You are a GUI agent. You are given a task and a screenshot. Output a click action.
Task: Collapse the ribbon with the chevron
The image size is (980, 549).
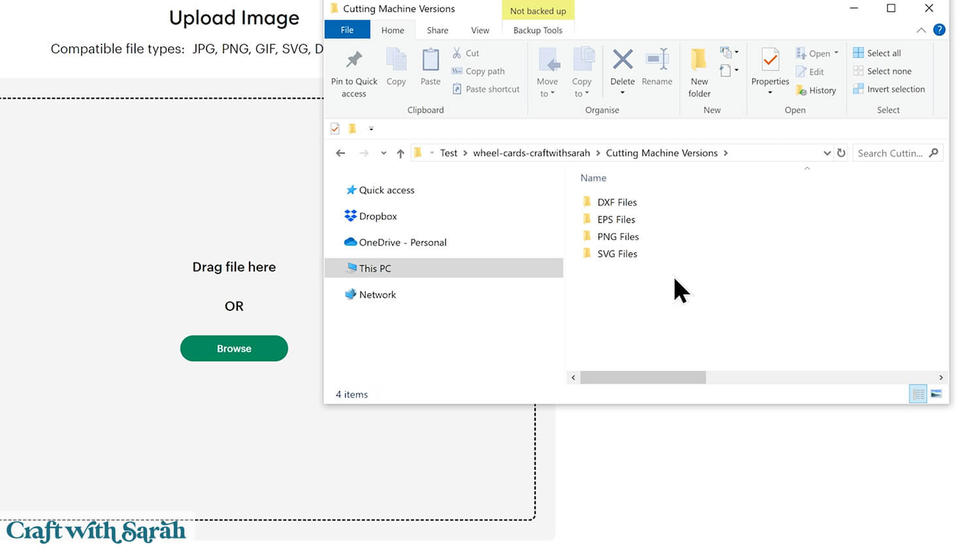(921, 30)
